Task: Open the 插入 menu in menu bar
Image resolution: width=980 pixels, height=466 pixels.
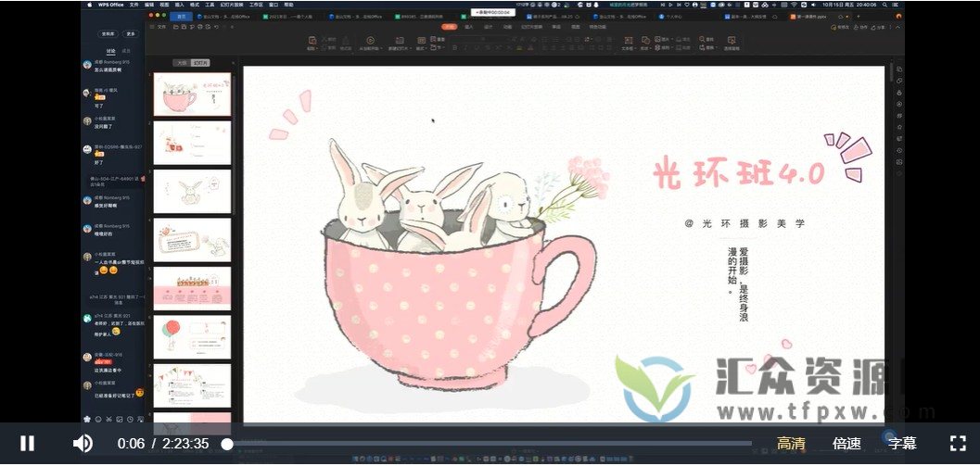Action: click(179, 5)
